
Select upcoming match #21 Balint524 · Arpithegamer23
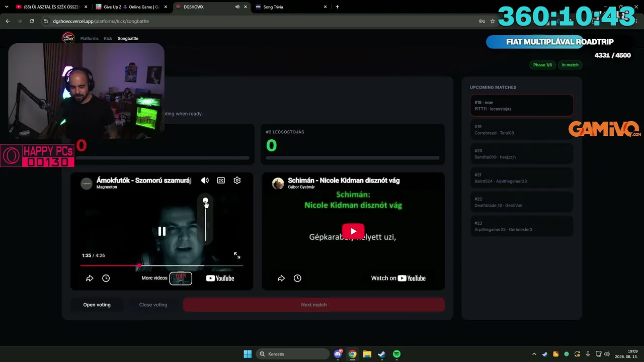(x=521, y=178)
